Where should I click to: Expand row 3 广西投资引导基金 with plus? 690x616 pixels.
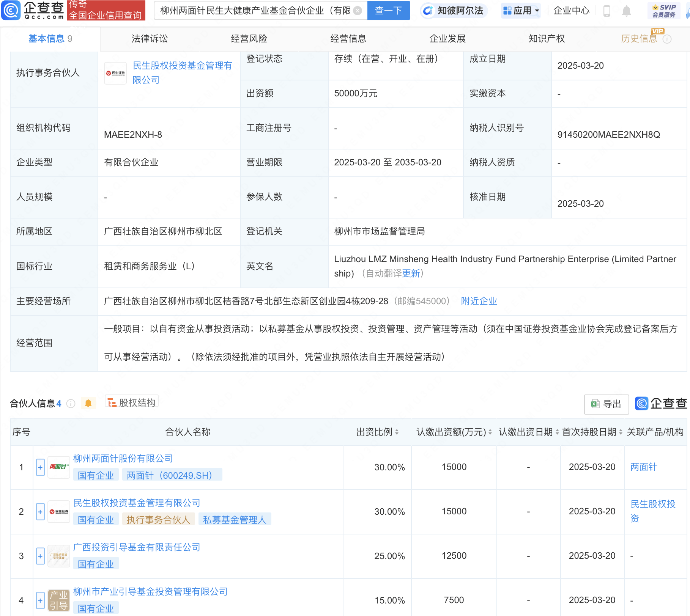point(40,556)
